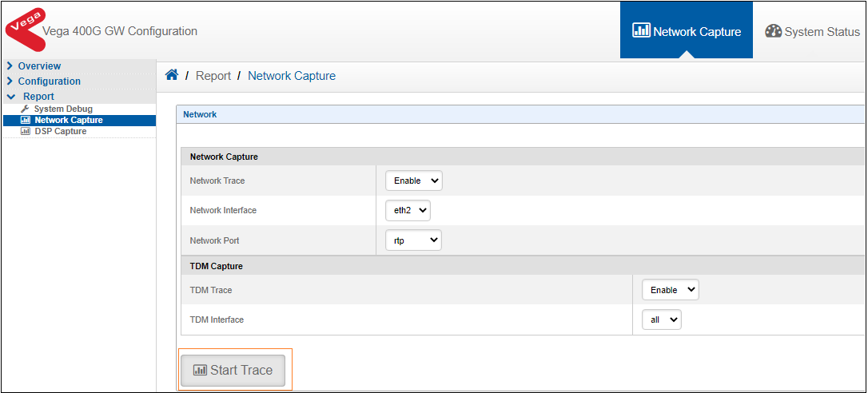Click the Network Interface label

(223, 210)
